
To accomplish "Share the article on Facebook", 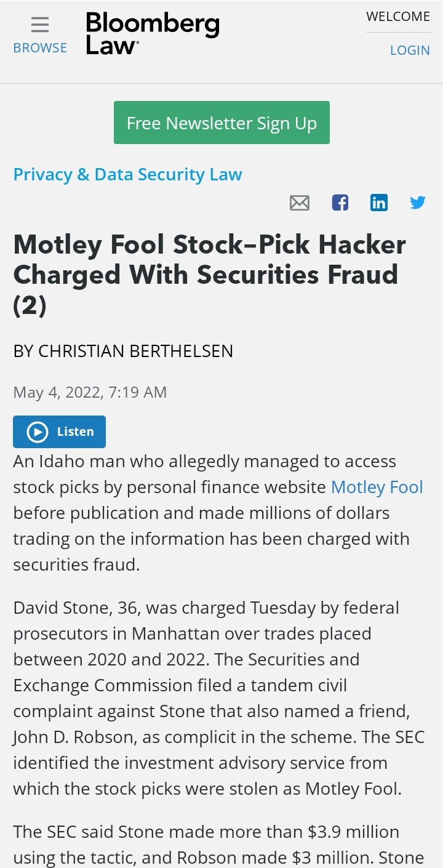I will point(340,203).
